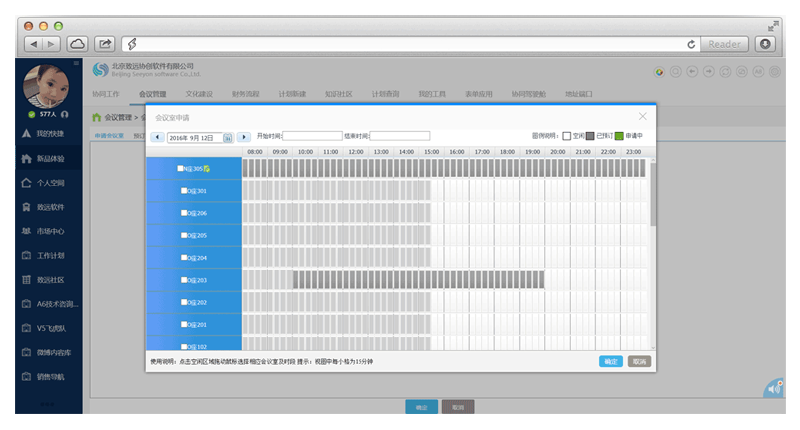Click the browser downloads icon
800x430 pixels.
[765, 44]
